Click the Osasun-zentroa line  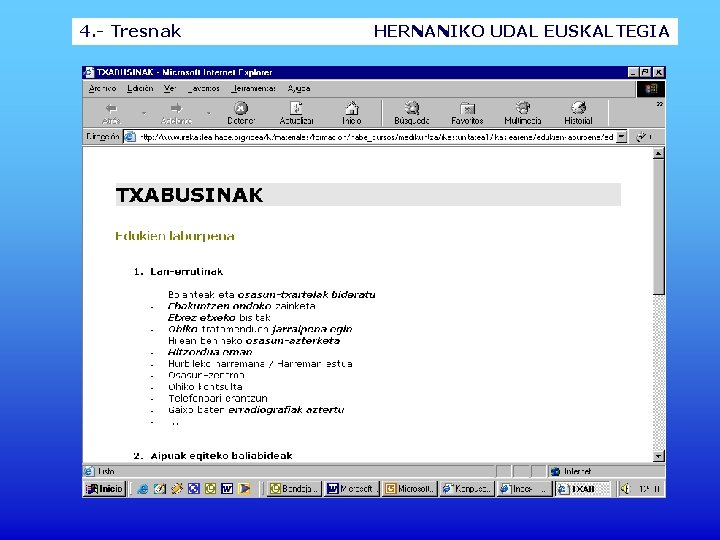coord(206,375)
